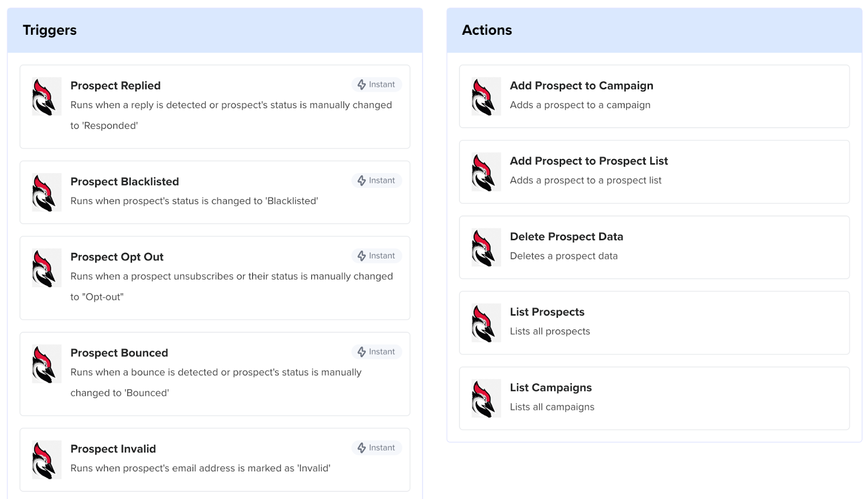Click woodpecker icon beside Add Prospect to Campaign

point(486,97)
